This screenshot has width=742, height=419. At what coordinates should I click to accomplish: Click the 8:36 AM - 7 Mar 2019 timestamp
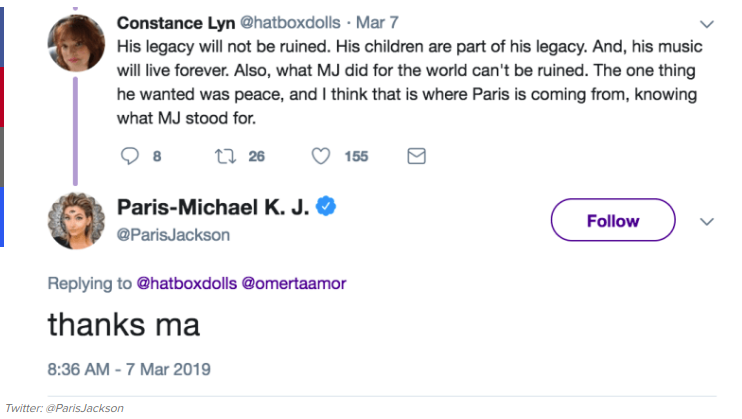[129, 369]
